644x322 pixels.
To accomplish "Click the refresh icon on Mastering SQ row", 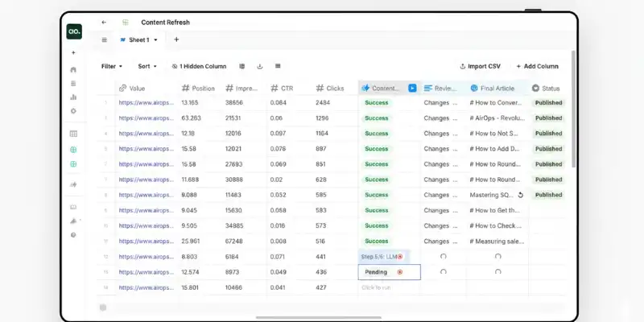I will pyautogui.click(x=520, y=195).
